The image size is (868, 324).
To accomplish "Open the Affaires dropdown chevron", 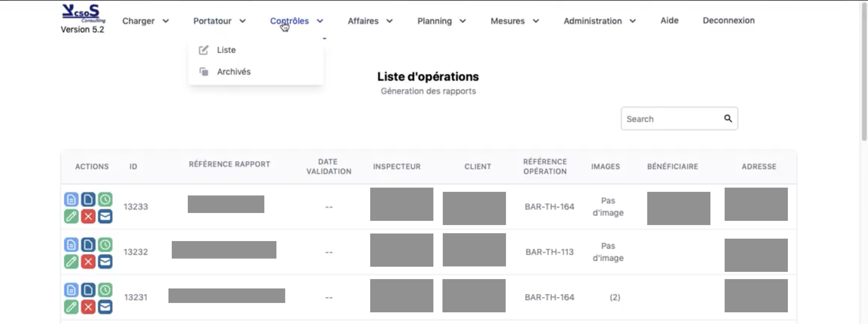I will (x=390, y=21).
